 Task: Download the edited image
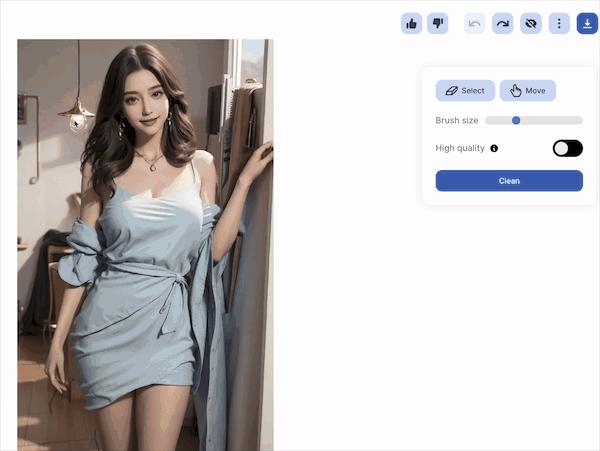[587, 24]
